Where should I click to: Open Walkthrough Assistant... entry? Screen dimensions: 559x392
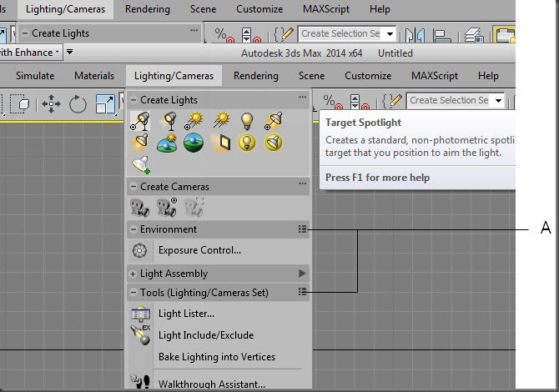coord(212,384)
